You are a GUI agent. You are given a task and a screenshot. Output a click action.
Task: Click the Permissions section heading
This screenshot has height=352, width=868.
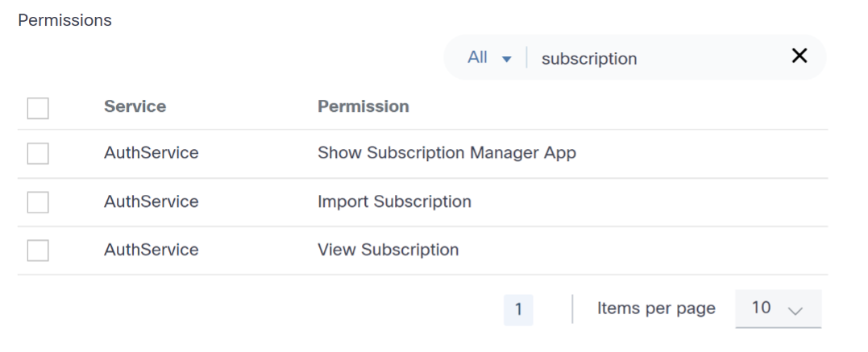[x=64, y=21]
